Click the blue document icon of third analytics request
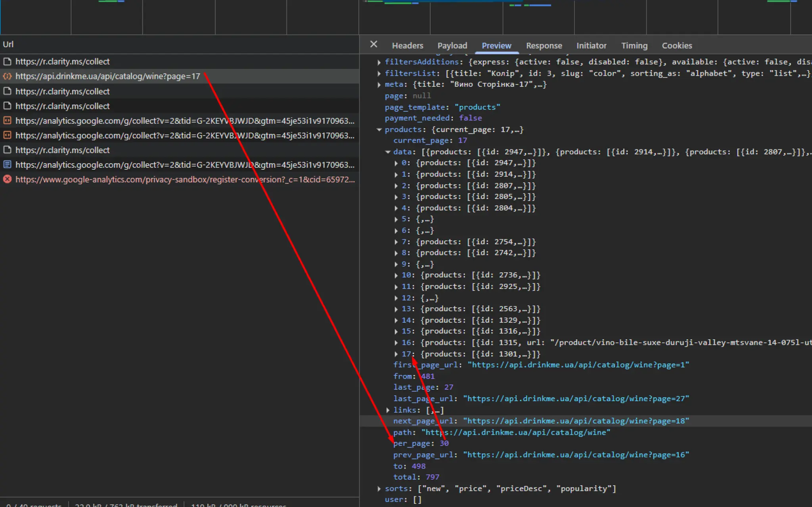Screen dimensions: 812x507 [7, 165]
